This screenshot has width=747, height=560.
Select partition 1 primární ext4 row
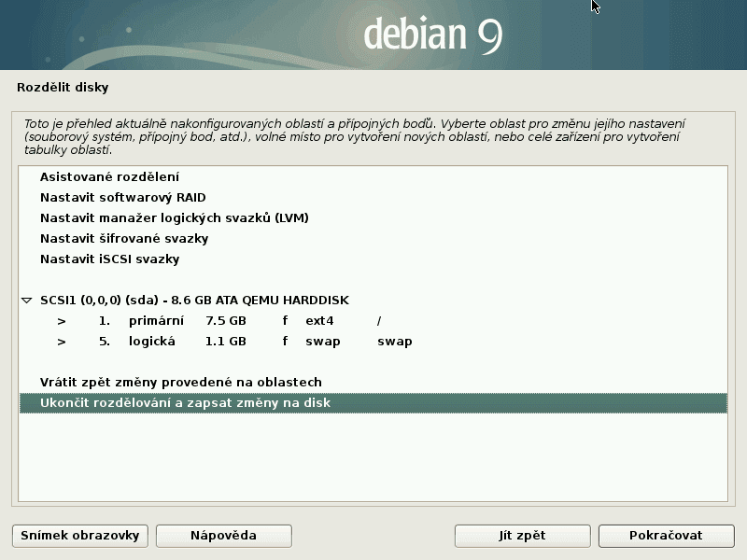point(373,321)
